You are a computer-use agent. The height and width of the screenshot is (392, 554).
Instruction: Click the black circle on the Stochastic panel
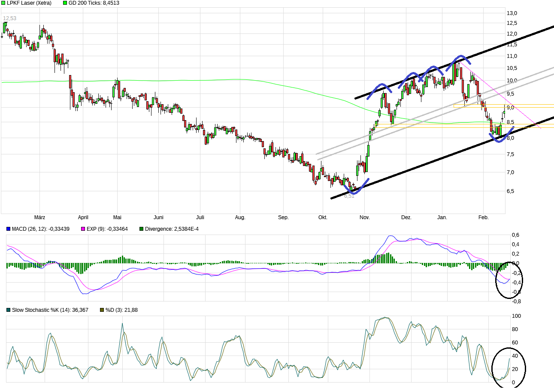[509, 367]
